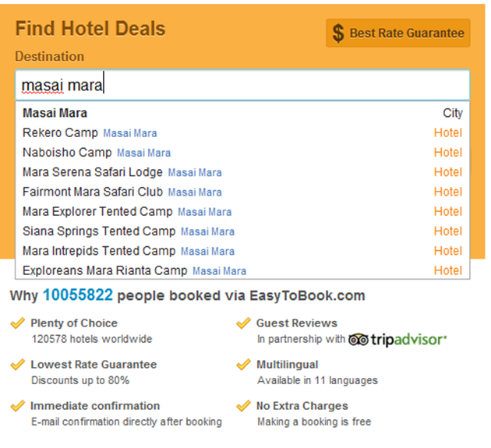Click the checkmark beside Lowest Rate Guarantee
491x448 pixels.
pos(18,364)
